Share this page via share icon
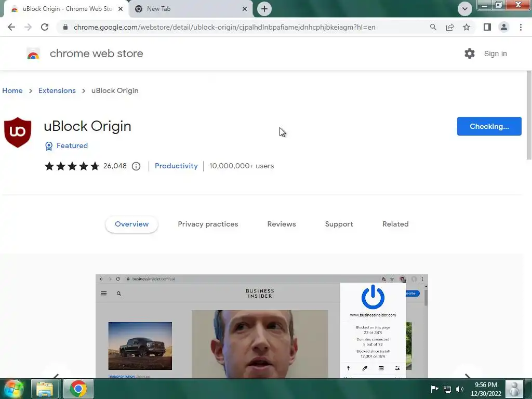532x399 pixels. tap(450, 27)
